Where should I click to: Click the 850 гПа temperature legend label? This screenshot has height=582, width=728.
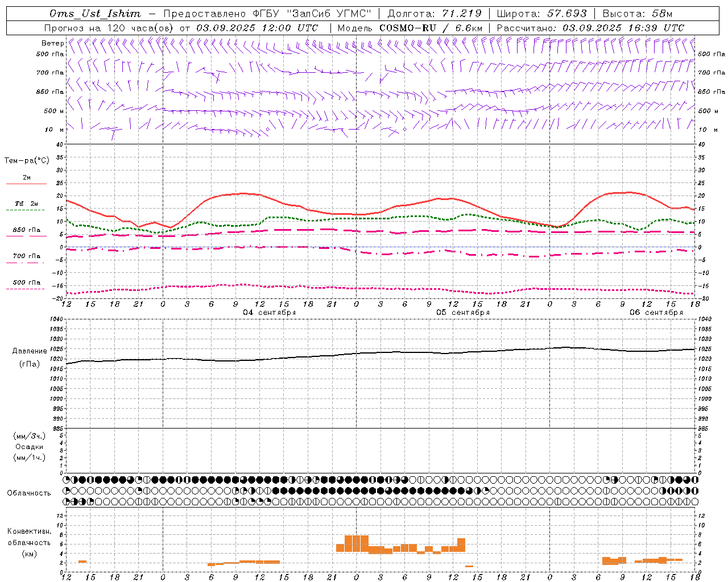click(27, 230)
